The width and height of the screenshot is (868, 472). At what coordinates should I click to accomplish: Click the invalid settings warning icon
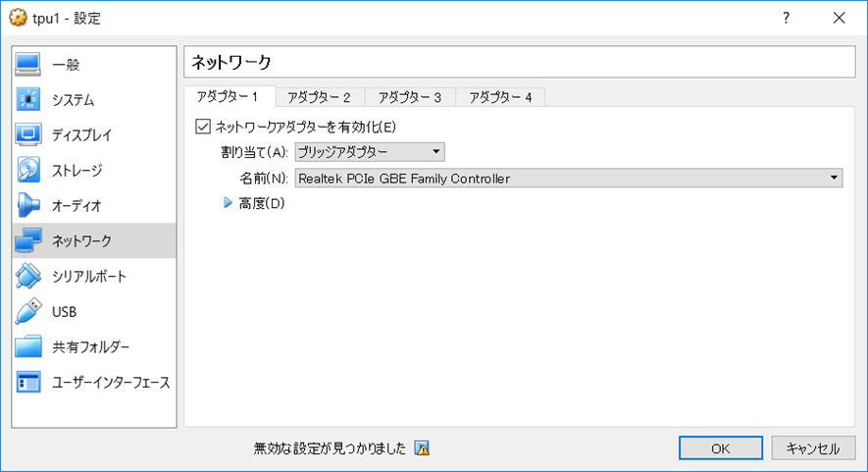click(x=422, y=448)
